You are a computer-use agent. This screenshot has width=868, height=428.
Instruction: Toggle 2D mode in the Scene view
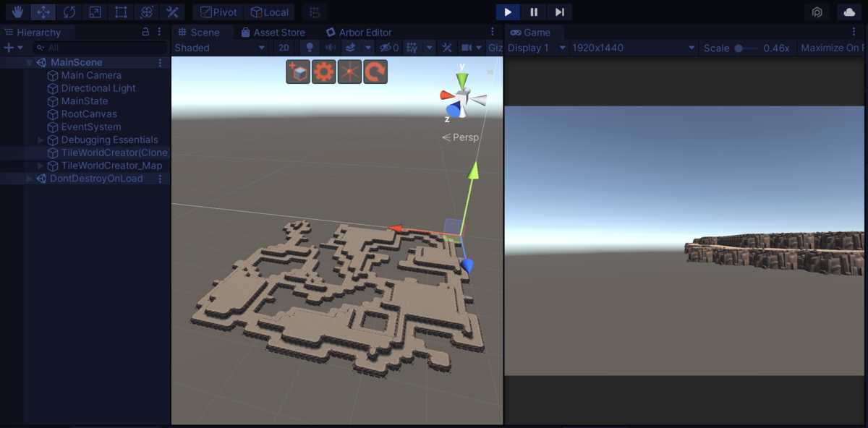click(x=284, y=48)
